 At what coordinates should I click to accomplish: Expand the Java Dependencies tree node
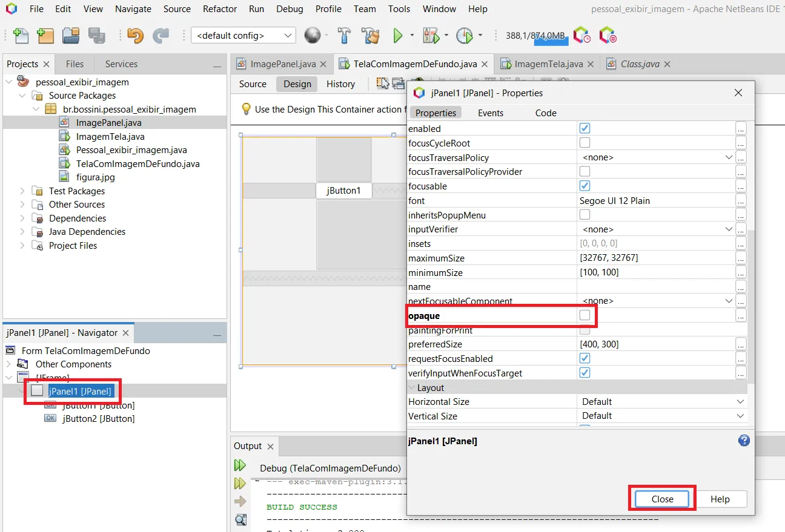click(x=22, y=232)
